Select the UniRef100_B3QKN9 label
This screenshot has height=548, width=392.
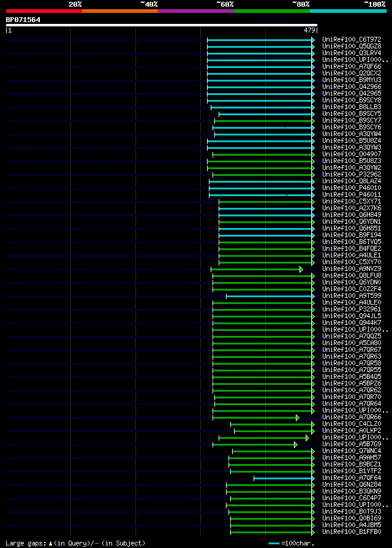(x=352, y=492)
